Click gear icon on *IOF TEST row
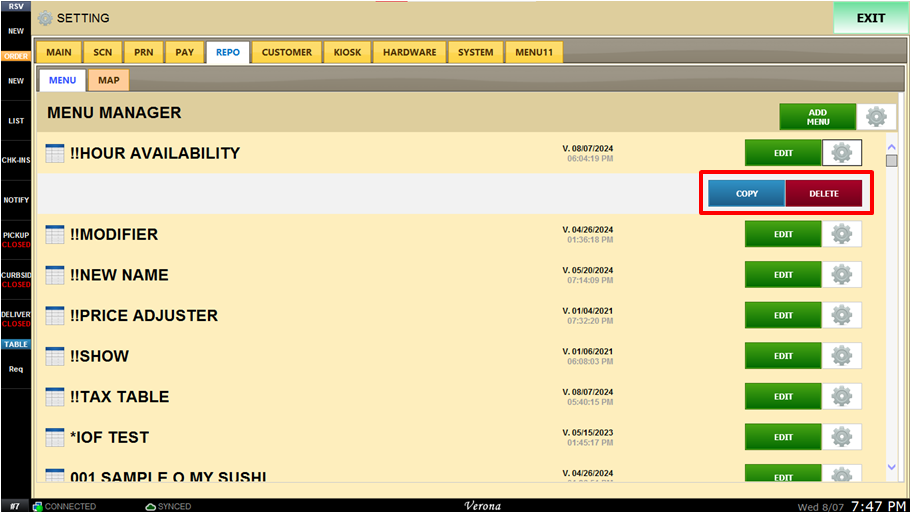The image size is (912, 513). (x=841, y=437)
